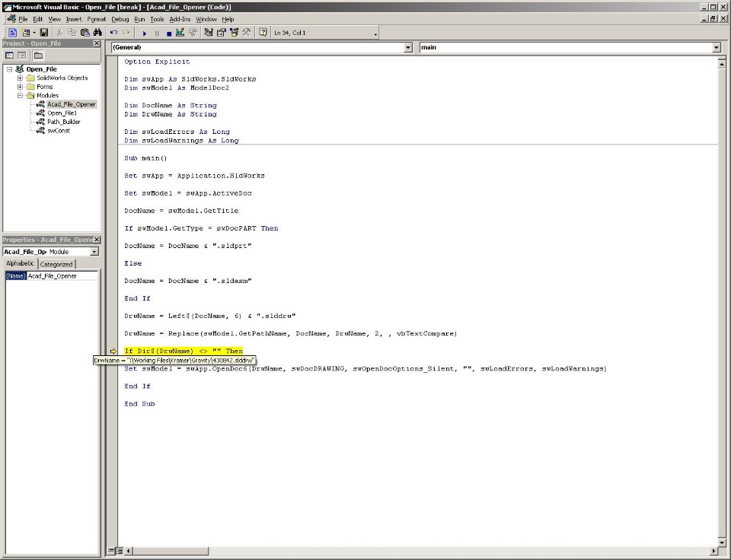Image resolution: width=731 pixels, height=560 pixels.
Task: Open the Tools menu
Action: (157, 19)
